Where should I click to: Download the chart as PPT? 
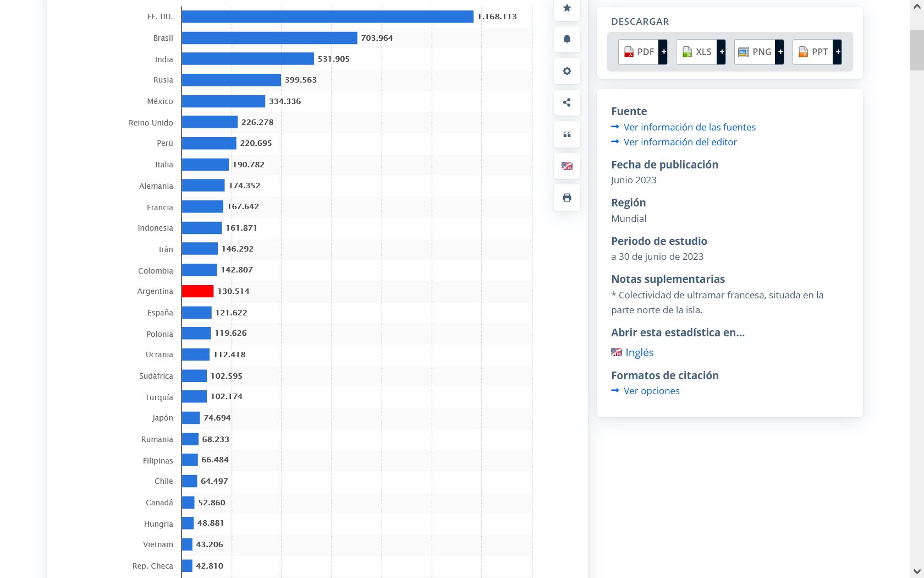(813, 52)
